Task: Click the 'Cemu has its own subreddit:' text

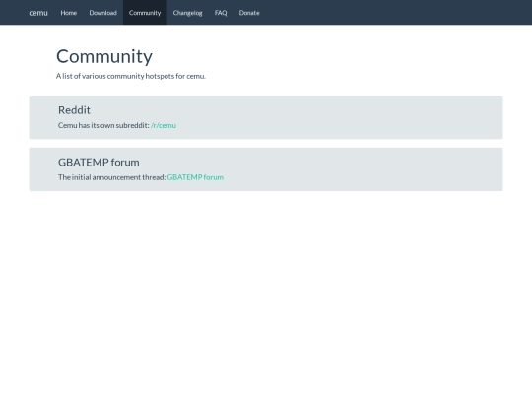Action: [103, 125]
